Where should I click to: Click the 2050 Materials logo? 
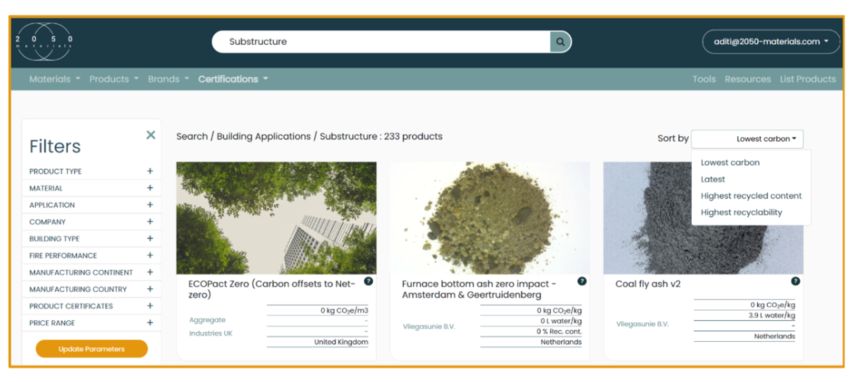(44, 42)
